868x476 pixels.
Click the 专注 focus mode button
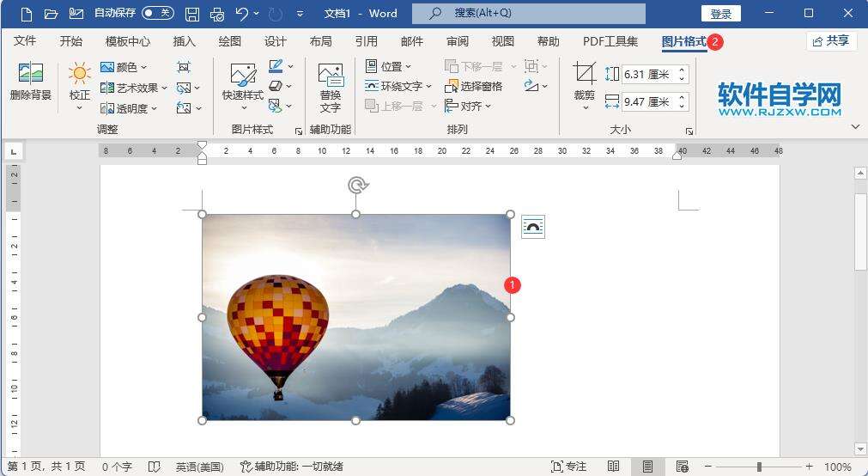coord(568,467)
